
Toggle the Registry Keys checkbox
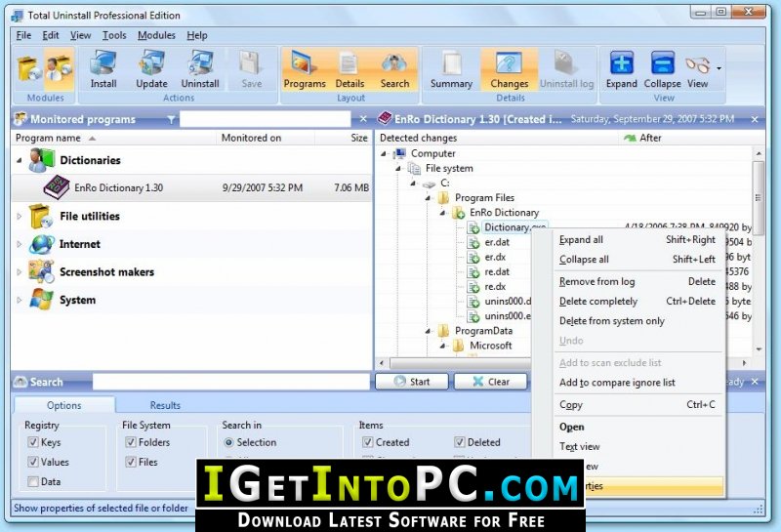click(33, 442)
